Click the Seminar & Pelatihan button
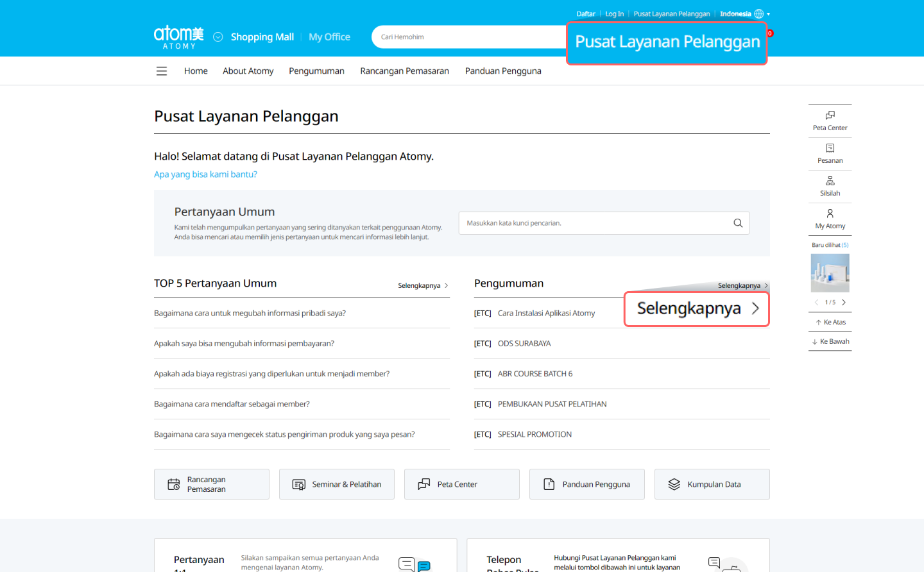Screen dimensions: 924x572 coord(337,485)
